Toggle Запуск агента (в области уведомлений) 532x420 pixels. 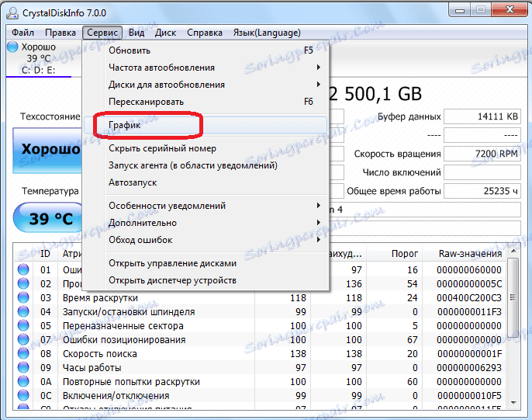point(206,165)
